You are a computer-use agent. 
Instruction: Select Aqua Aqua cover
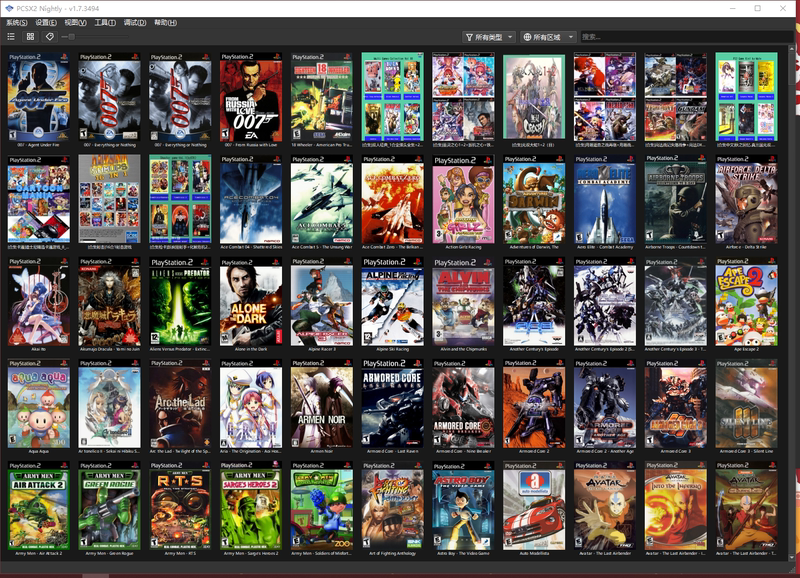[x=39, y=404]
